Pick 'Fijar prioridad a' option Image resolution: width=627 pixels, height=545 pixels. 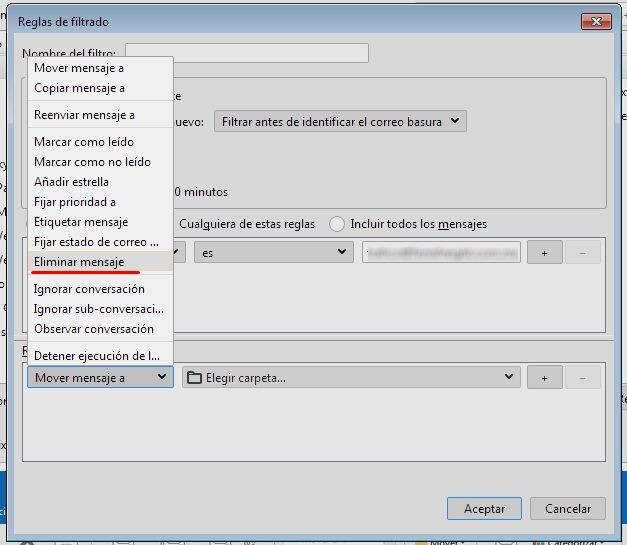pyautogui.click(x=100, y=202)
